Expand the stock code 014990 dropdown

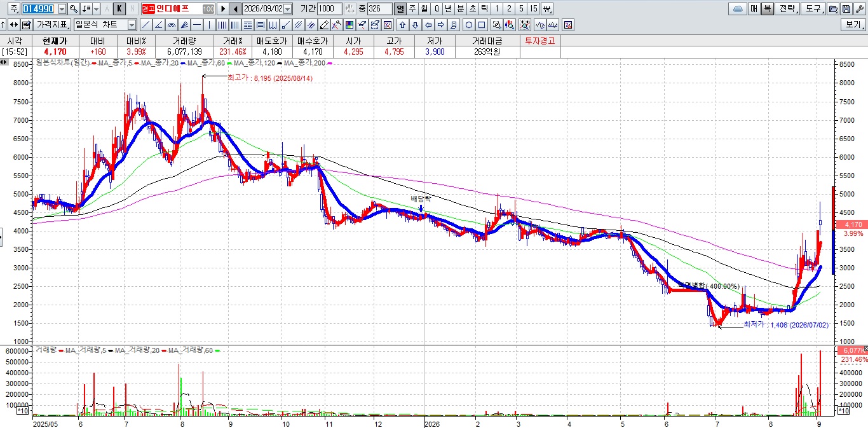62,9
